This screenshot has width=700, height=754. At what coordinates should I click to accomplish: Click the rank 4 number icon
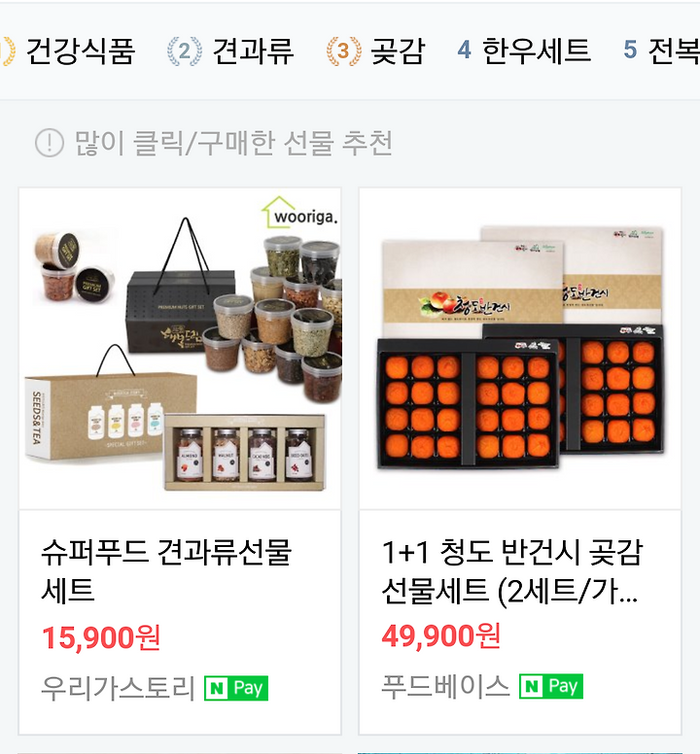click(x=464, y=50)
